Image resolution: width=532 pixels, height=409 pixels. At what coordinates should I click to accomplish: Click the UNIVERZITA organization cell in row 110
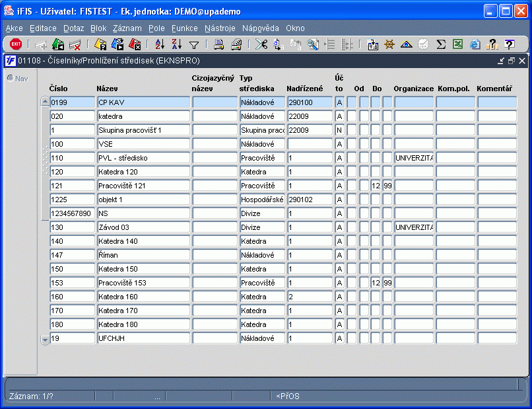point(414,158)
